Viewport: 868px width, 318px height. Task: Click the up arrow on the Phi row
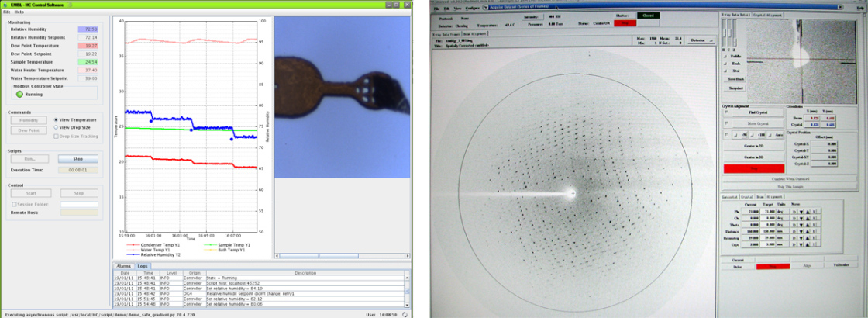[x=807, y=210]
